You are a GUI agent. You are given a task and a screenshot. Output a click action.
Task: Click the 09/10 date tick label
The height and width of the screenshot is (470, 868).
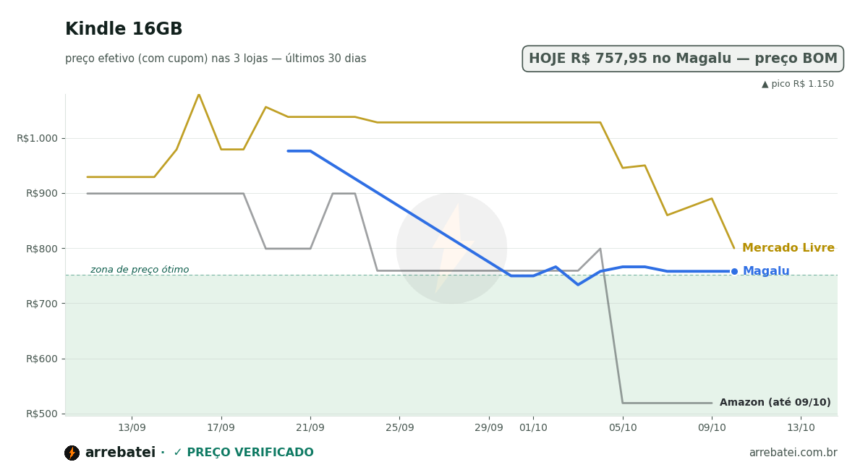pos(712,427)
